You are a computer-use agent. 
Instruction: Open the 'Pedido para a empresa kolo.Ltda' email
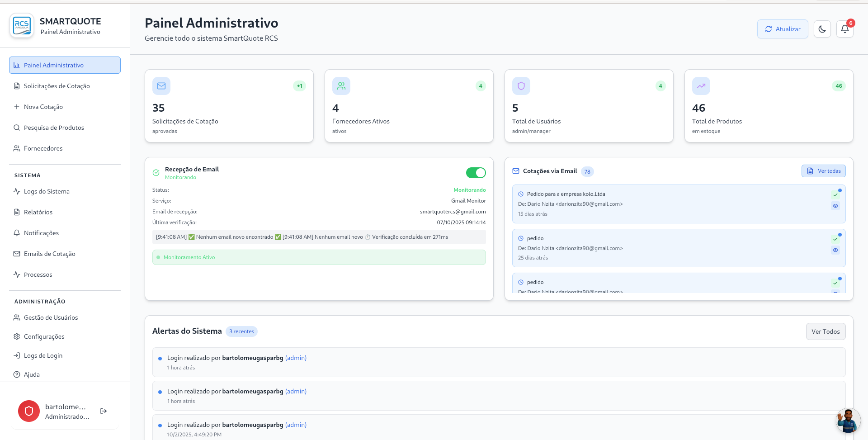(566, 194)
